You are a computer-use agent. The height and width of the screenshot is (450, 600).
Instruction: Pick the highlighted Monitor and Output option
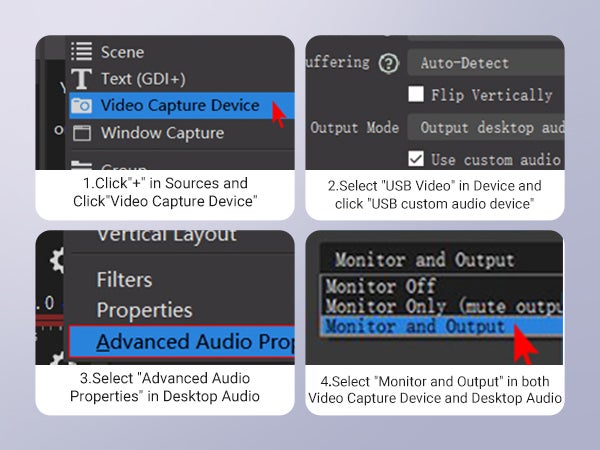pyautogui.click(x=442, y=326)
